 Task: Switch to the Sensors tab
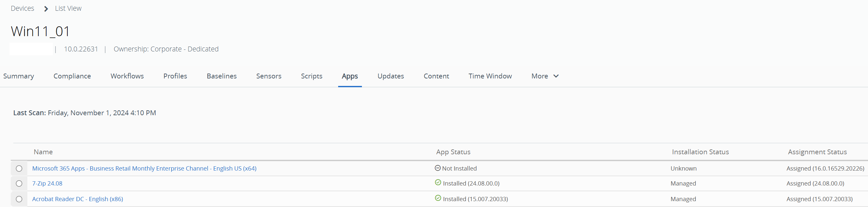269,76
